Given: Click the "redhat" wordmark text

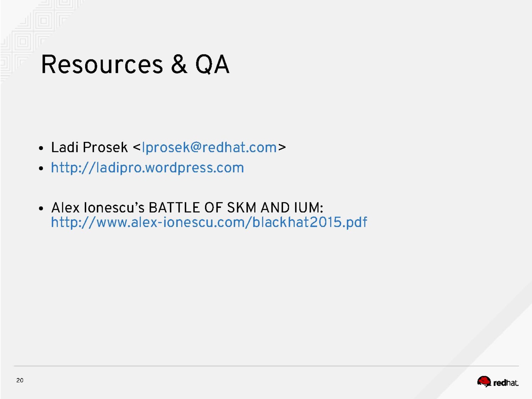Looking at the screenshot, I should (506, 383).
